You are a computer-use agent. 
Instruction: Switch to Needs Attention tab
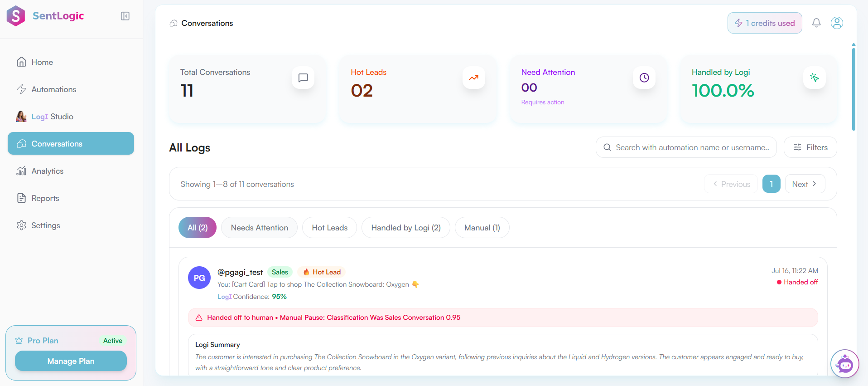coord(259,228)
